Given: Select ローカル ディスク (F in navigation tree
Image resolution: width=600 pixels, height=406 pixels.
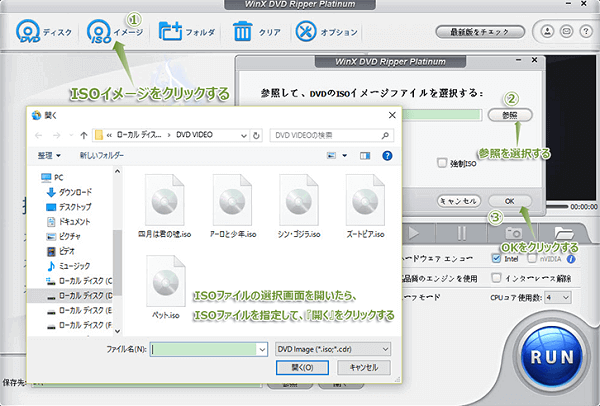Looking at the screenshot, I should 79,325.
